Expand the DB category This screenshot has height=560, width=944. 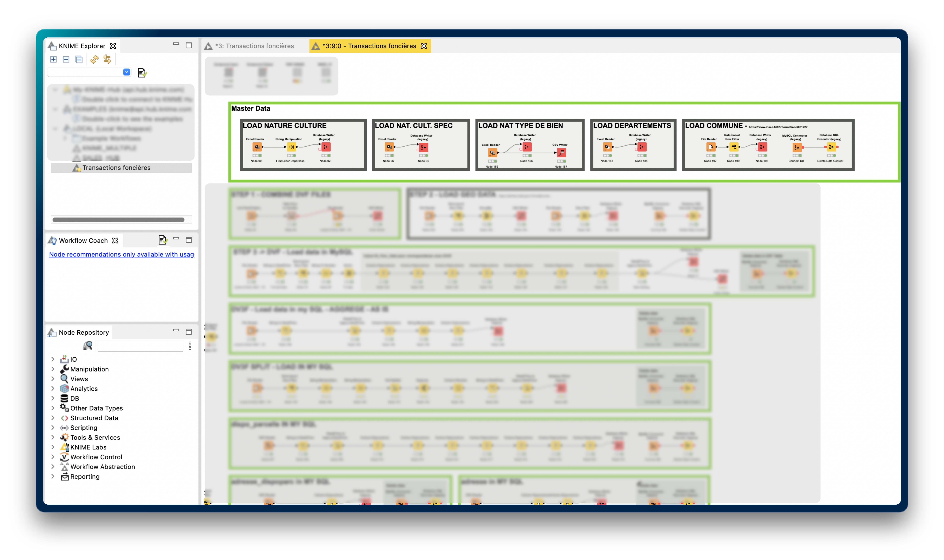(53, 398)
